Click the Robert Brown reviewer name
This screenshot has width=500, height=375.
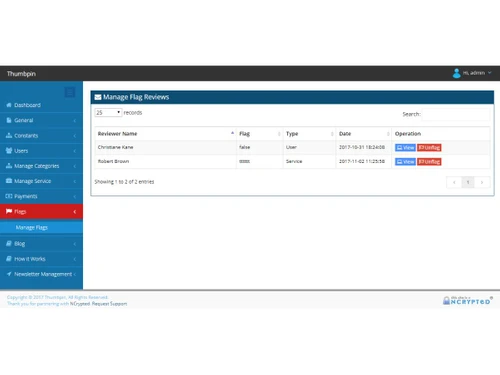113,161
